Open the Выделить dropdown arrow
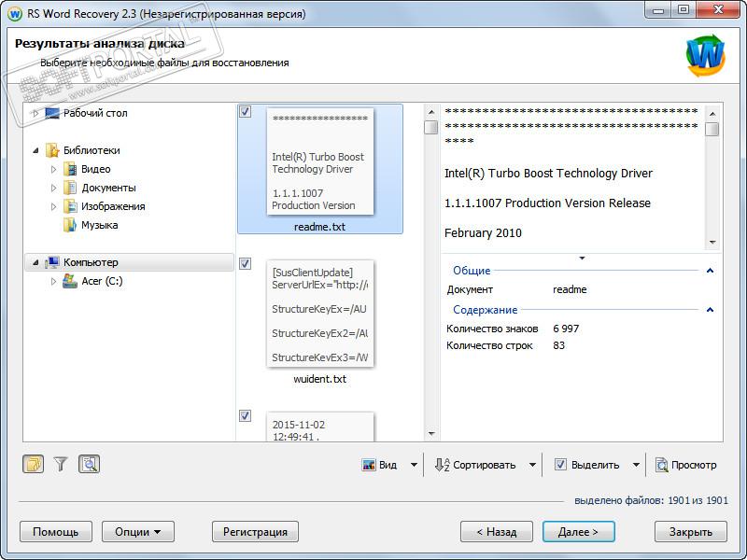Viewport: 747px width, 560px height. tap(636, 465)
